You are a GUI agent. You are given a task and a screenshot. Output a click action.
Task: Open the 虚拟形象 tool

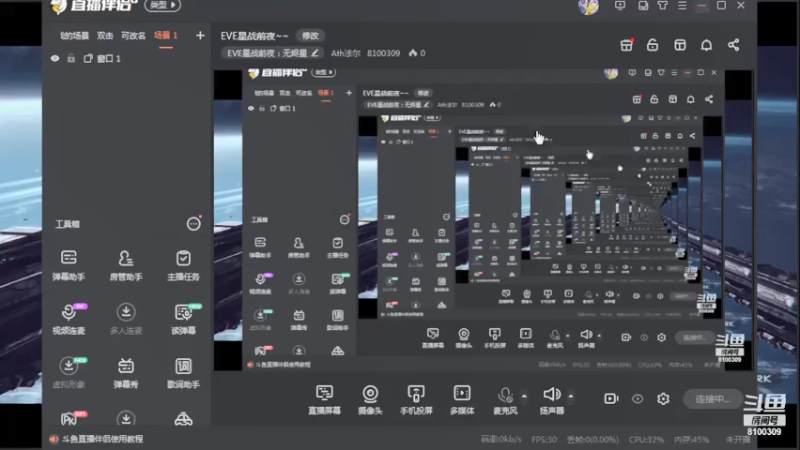click(68, 372)
